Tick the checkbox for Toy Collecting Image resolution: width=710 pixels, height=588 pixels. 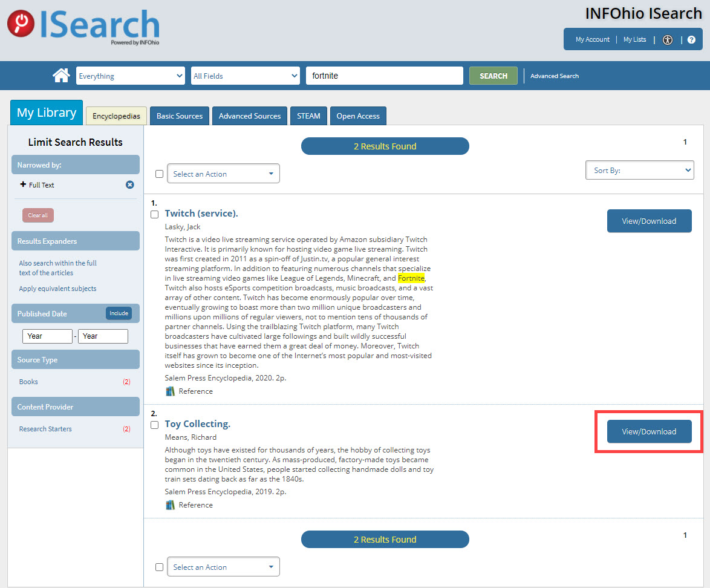click(154, 425)
